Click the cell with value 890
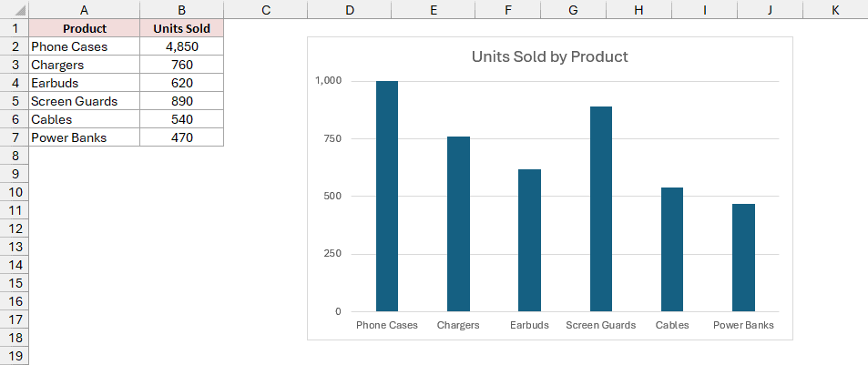 181,101
